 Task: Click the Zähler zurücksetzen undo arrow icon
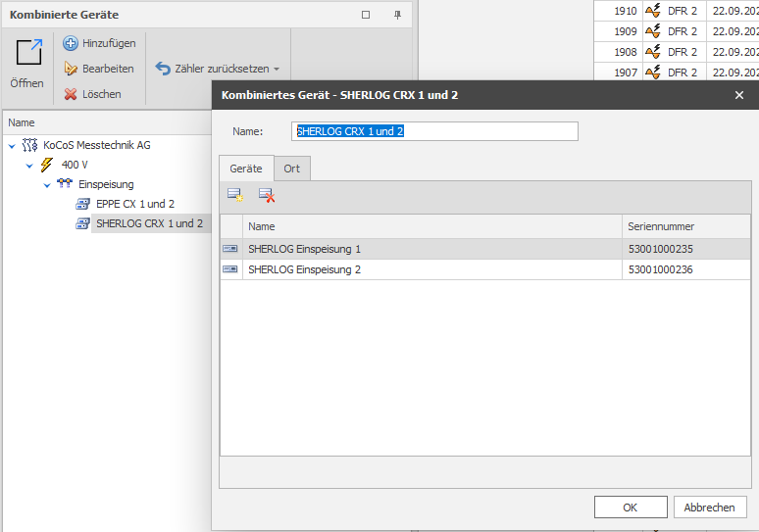coord(163,69)
